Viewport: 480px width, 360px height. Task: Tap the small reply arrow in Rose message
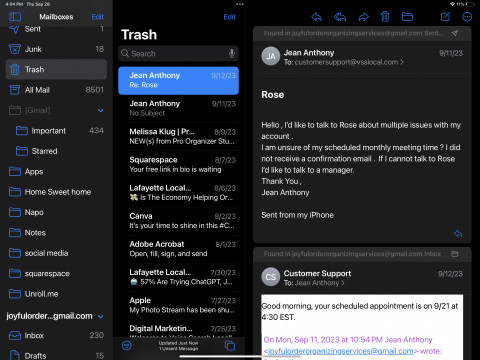(458, 233)
